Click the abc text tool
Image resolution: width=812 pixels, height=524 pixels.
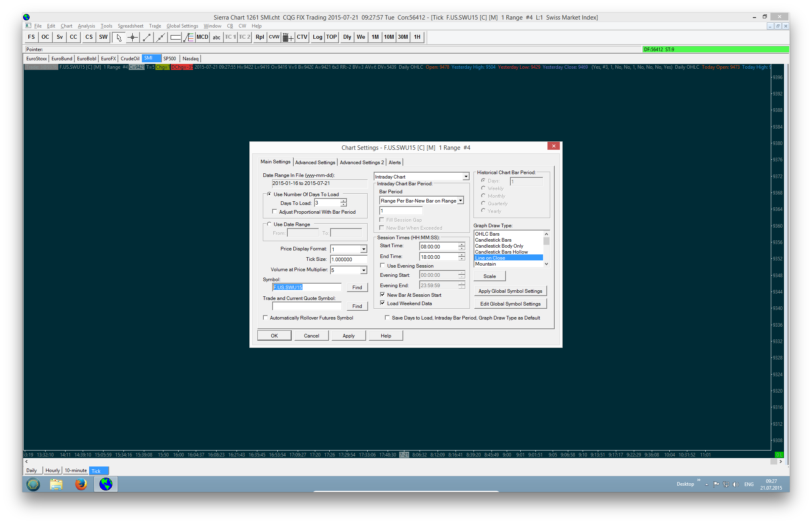[216, 37]
